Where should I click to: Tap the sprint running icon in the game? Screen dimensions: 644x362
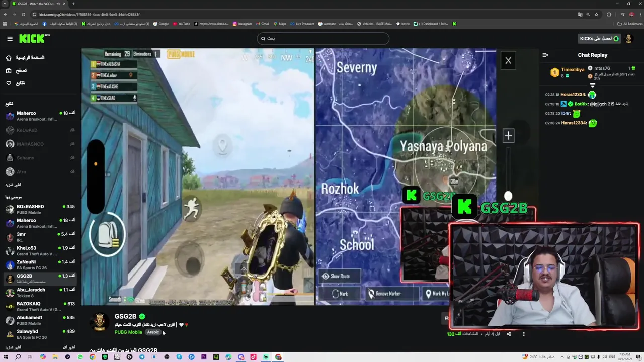(x=192, y=209)
